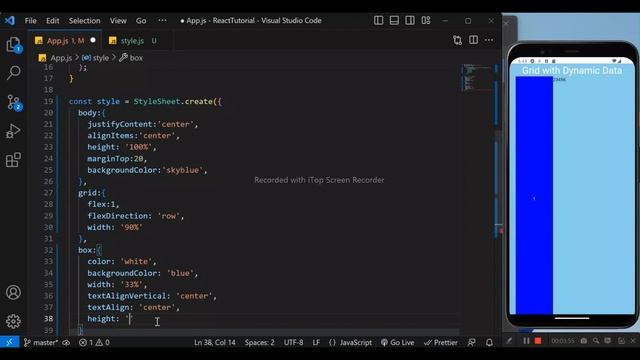This screenshot has height=360, width=640.
Task: Stop the screen recording red button
Action: (538, 340)
